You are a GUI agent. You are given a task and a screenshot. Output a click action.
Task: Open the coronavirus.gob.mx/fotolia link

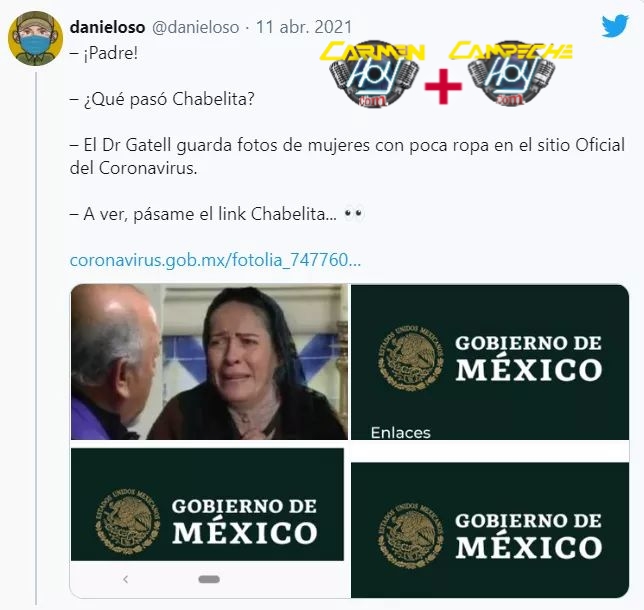point(215,260)
